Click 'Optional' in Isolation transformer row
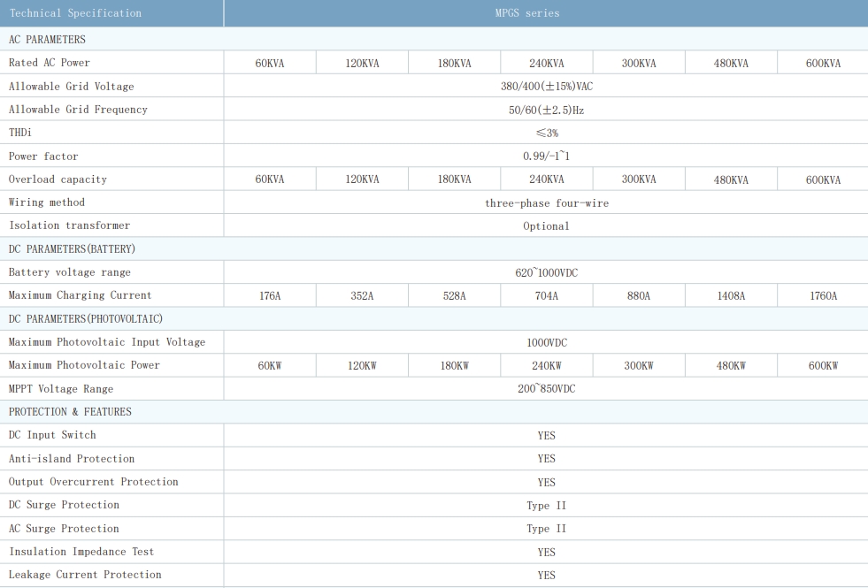868x588 pixels. coord(546,226)
